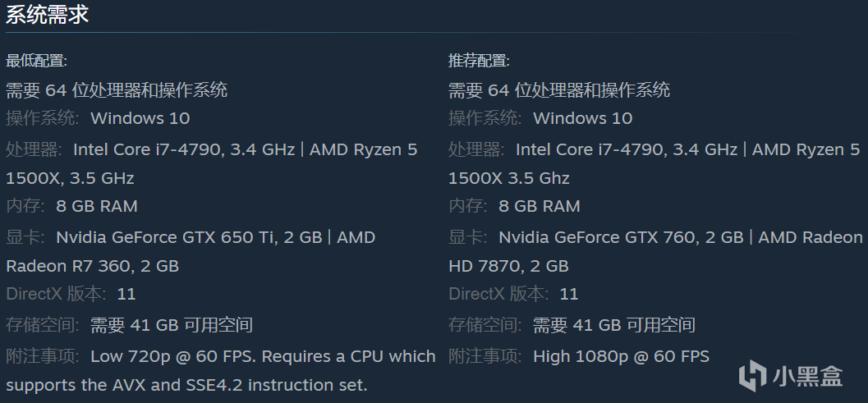Click Windows 10 under recommended requirements
Viewport: 868px width, 403px height.
[x=583, y=118]
